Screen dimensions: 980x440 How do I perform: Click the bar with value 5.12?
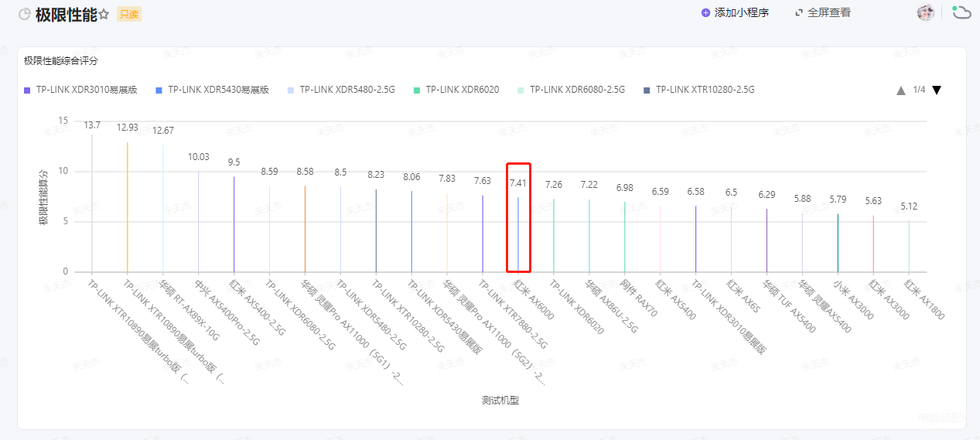coord(909,246)
